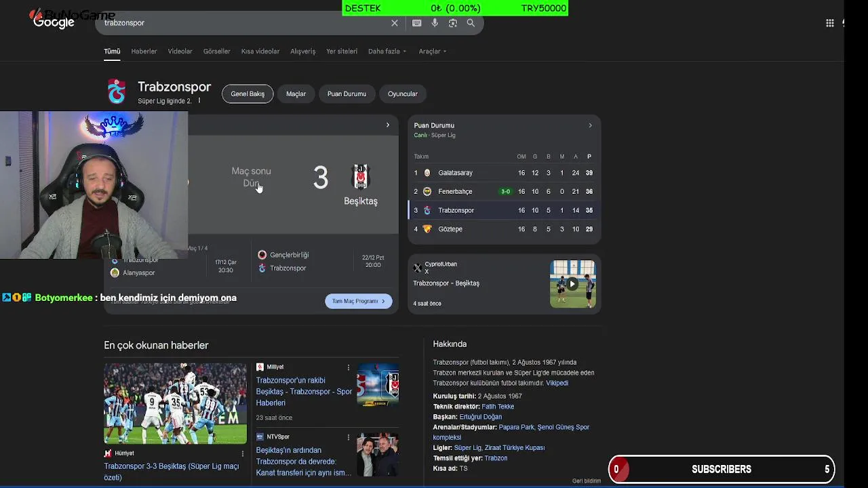This screenshot has height=488, width=868.
Task: Click the Göztepe crest in standings
Action: point(427,229)
